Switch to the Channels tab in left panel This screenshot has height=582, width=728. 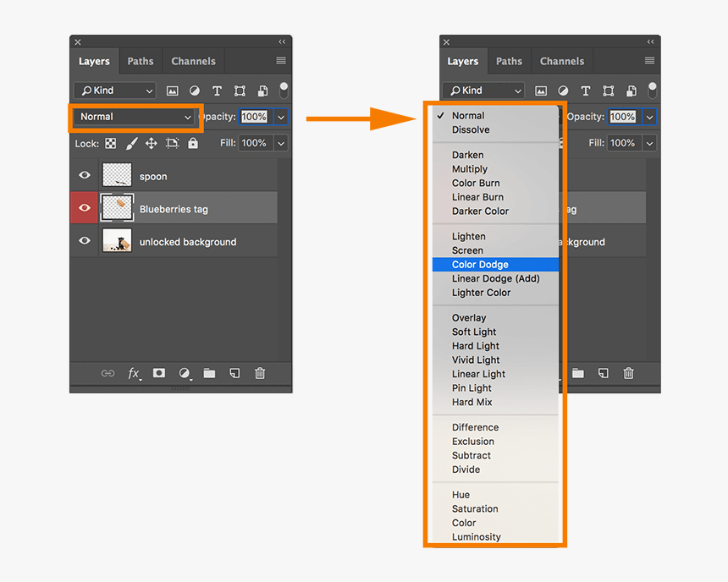[193, 61]
